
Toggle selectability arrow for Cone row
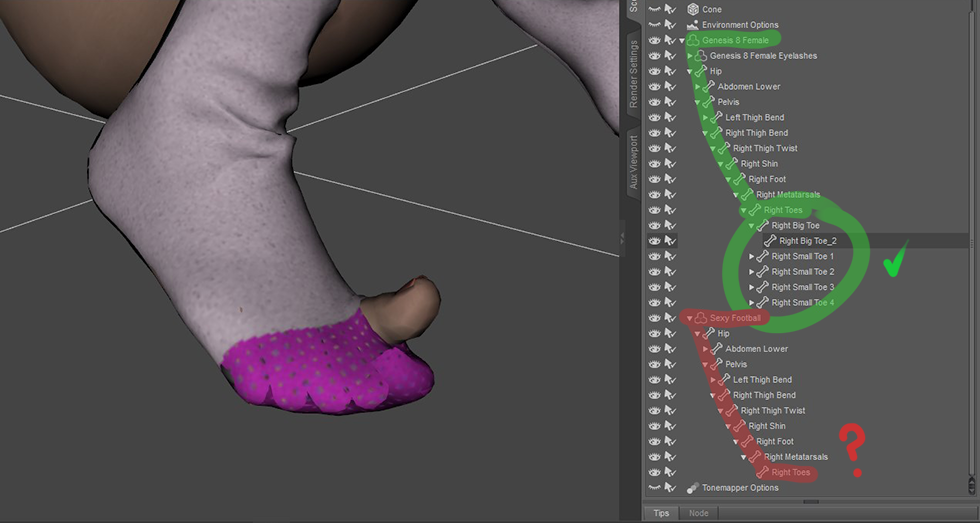pyautogui.click(x=669, y=9)
